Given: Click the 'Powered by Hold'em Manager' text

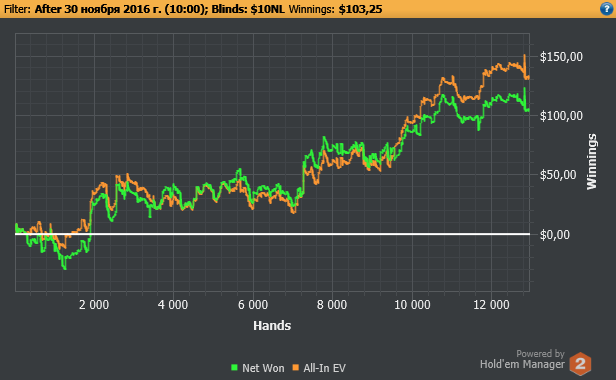Looking at the screenshot, I should click(522, 359).
